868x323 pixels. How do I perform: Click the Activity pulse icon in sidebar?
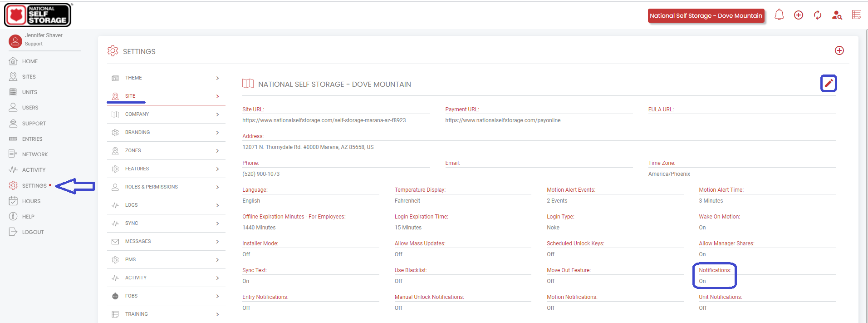click(13, 169)
